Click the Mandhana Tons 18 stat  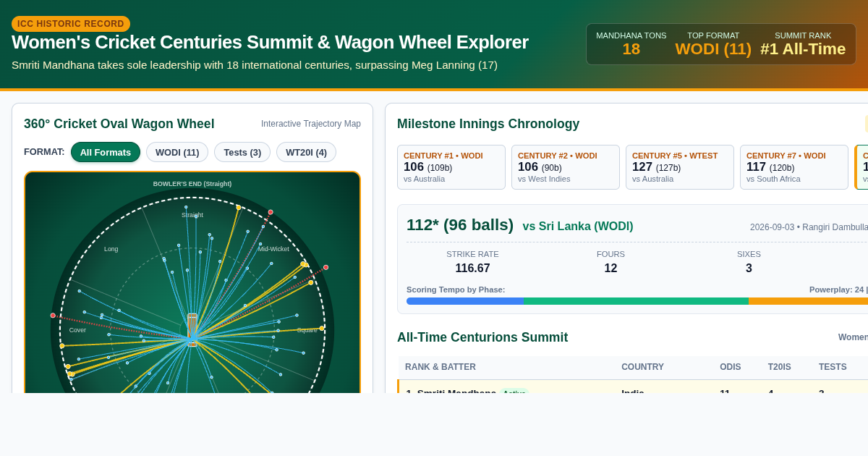coord(631,44)
